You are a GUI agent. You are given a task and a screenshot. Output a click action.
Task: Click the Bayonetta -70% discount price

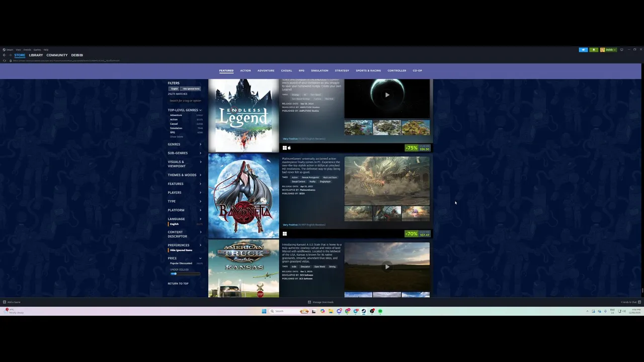click(418, 234)
